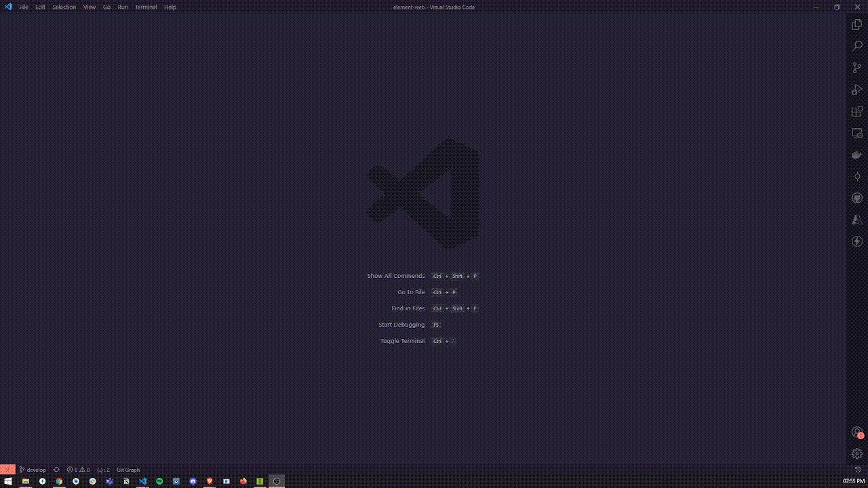Open the GitLens commit graph icon

click(857, 176)
